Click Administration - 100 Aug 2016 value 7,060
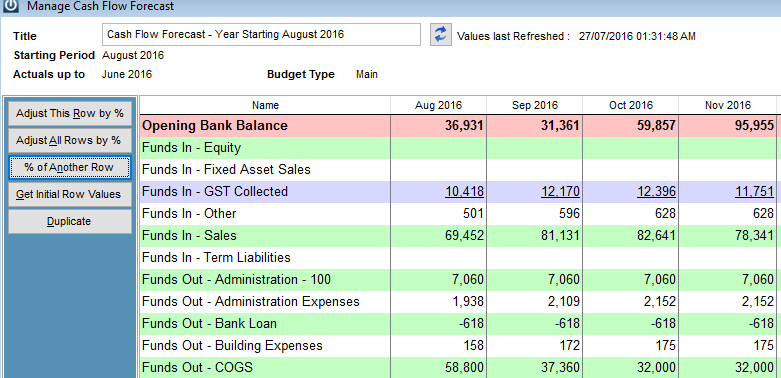The height and width of the screenshot is (378, 781). [x=469, y=279]
